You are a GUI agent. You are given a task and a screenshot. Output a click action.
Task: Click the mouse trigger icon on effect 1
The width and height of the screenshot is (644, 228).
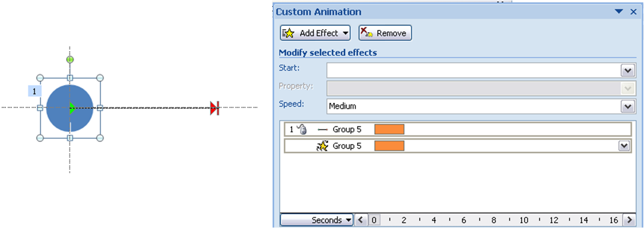coord(302,129)
